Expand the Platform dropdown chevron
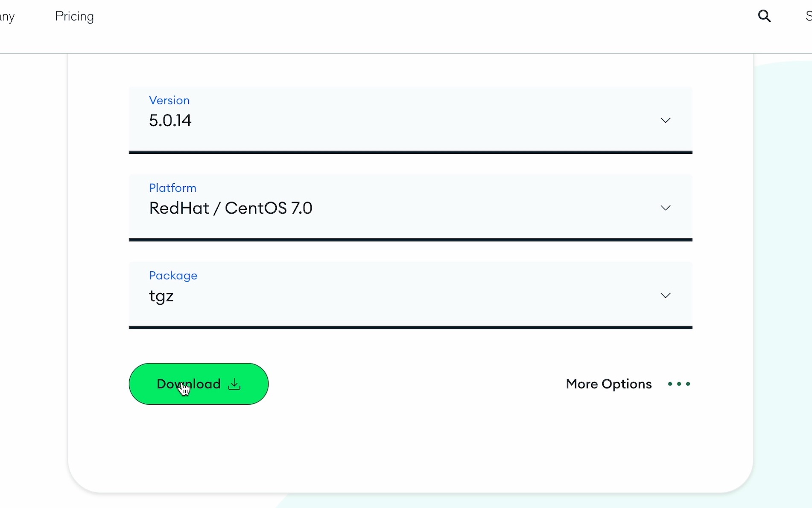 [666, 208]
